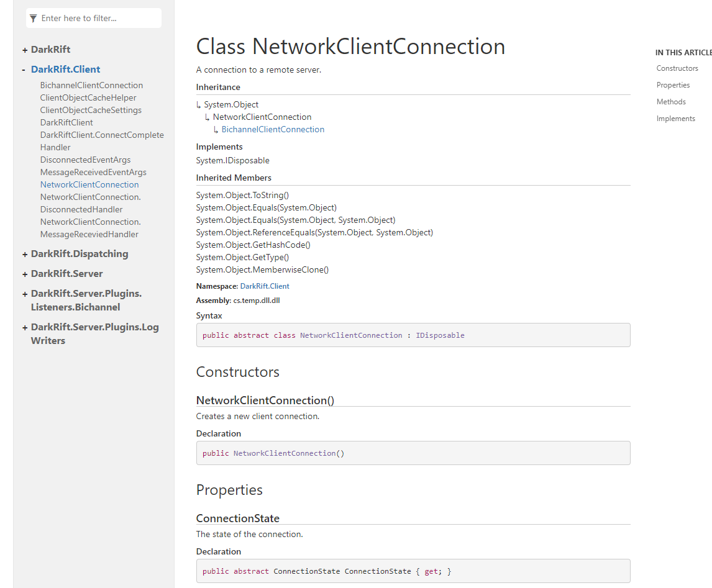Follow BichannelClientConnection inheritance link
This screenshot has width=712, height=588.
click(x=273, y=130)
